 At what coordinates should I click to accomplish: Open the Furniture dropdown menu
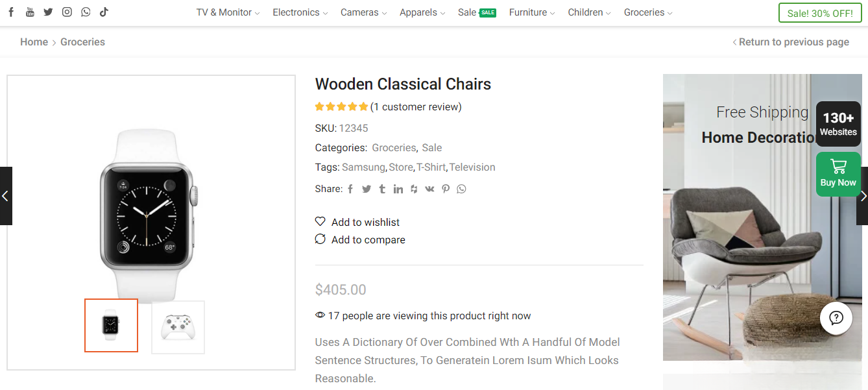coord(528,12)
